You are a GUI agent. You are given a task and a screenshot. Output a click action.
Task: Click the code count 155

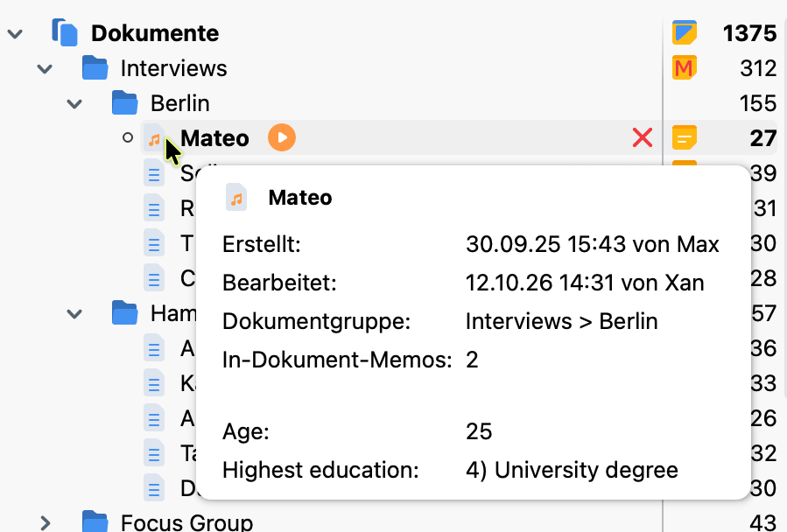coord(758,103)
